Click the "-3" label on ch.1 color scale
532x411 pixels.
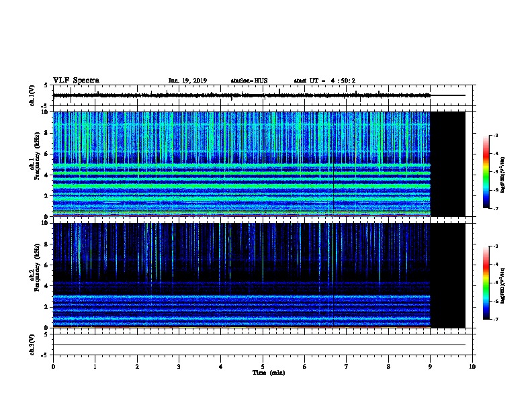pyautogui.click(x=495, y=135)
